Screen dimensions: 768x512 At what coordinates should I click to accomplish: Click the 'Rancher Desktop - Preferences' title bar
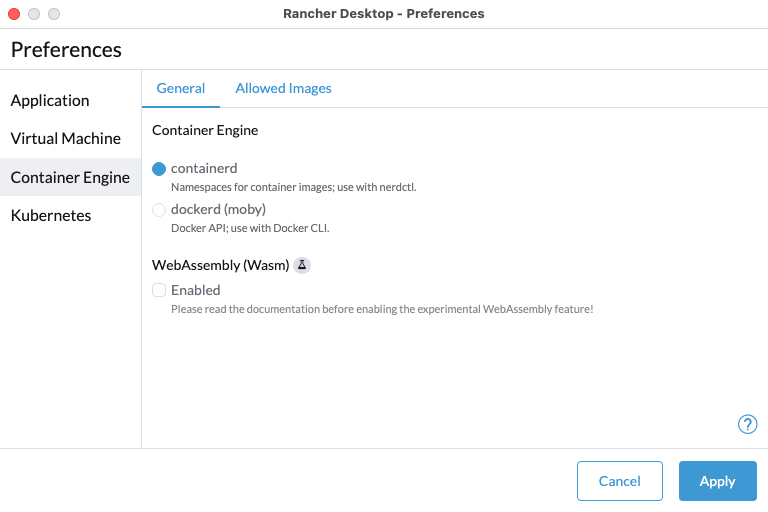384,14
